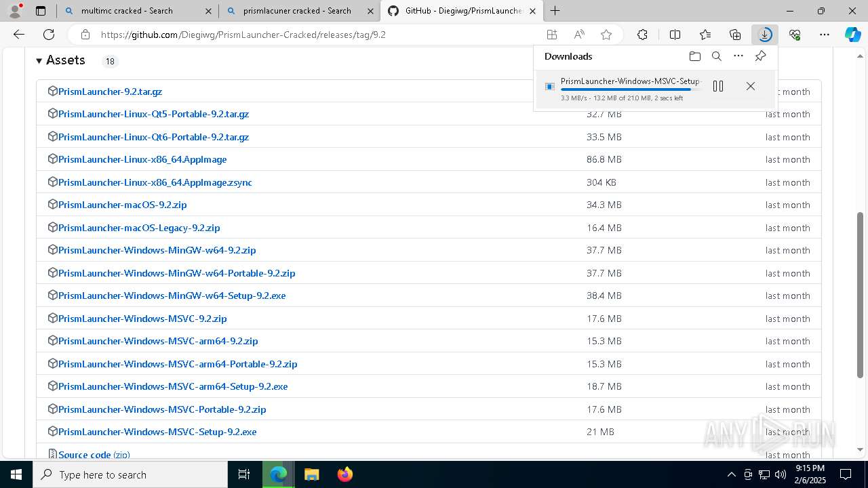This screenshot has height=488, width=868.
Task: Open File Explorer from taskbar
Action: 311,474
